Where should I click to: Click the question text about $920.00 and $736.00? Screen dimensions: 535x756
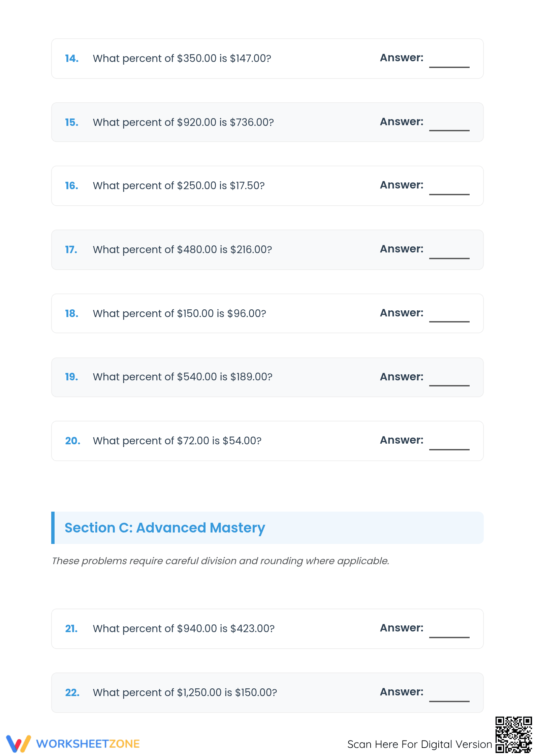click(x=183, y=122)
